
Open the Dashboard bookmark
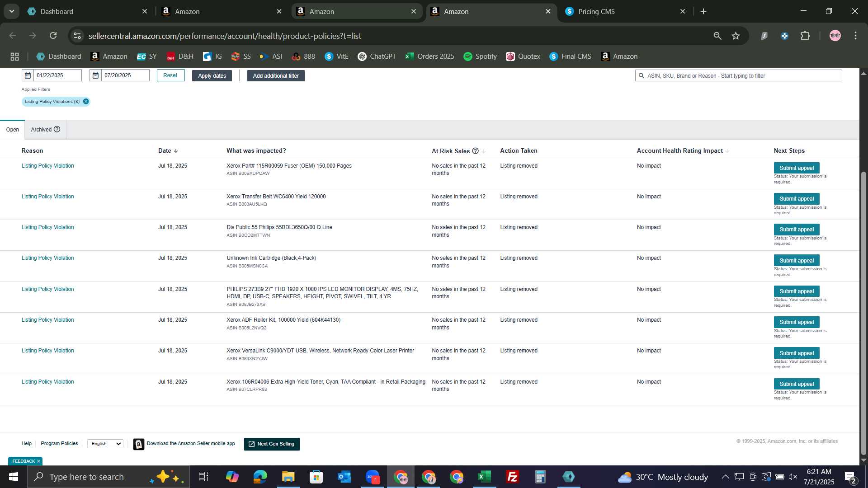click(59, 56)
